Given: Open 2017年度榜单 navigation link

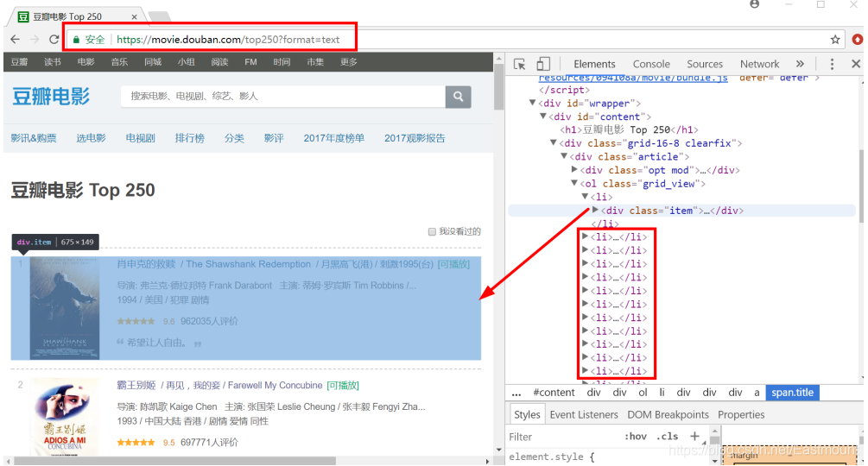Looking at the screenshot, I should pos(333,138).
